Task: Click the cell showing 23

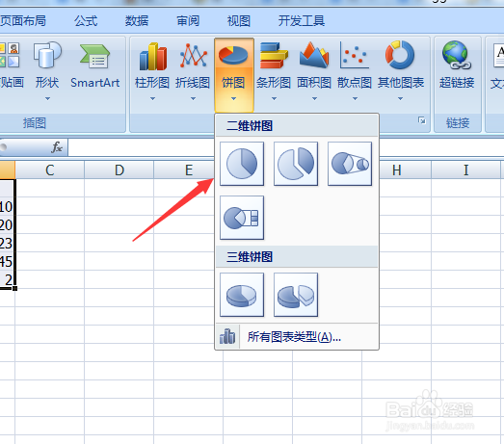Action: (7, 243)
